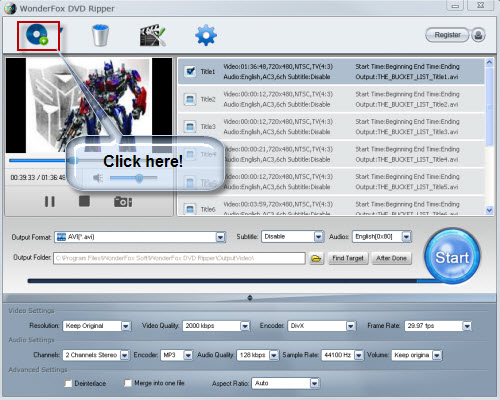Open the video Encoder DivX dropdown
Image resolution: width=500 pixels, height=400 pixels.
pyautogui.click(x=351, y=326)
